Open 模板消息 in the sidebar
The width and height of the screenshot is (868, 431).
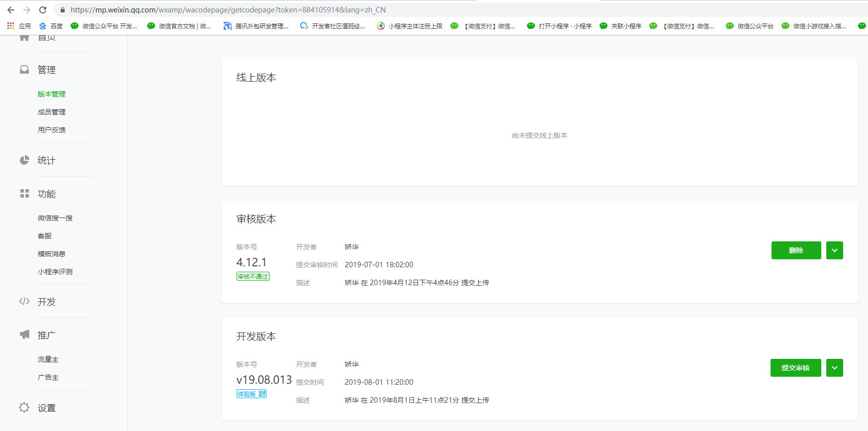[52, 254]
